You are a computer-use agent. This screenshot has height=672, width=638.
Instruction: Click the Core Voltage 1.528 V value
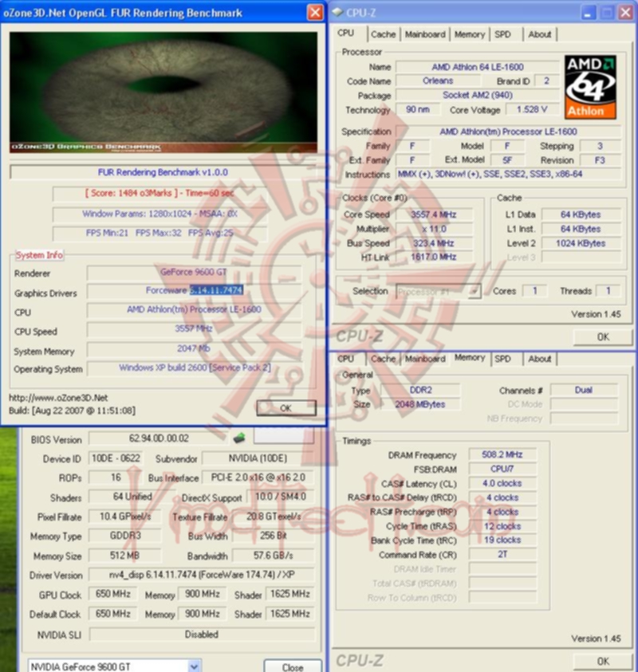point(532,110)
